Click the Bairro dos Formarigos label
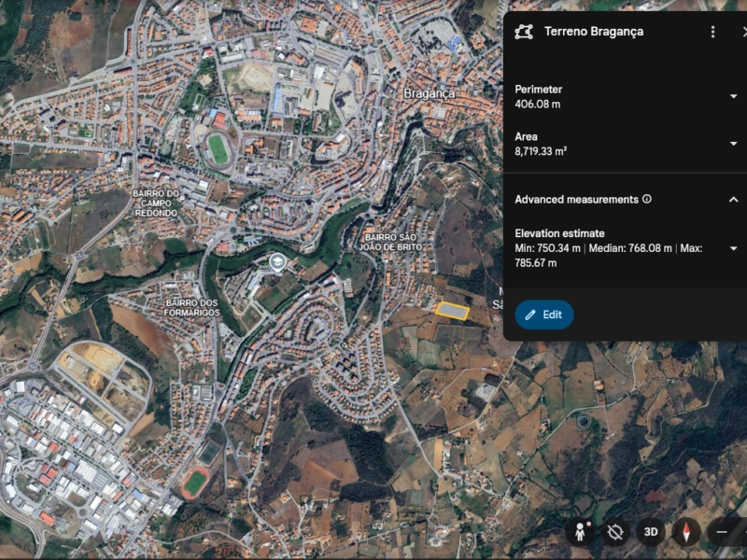This screenshot has height=560, width=747. pyautogui.click(x=192, y=307)
